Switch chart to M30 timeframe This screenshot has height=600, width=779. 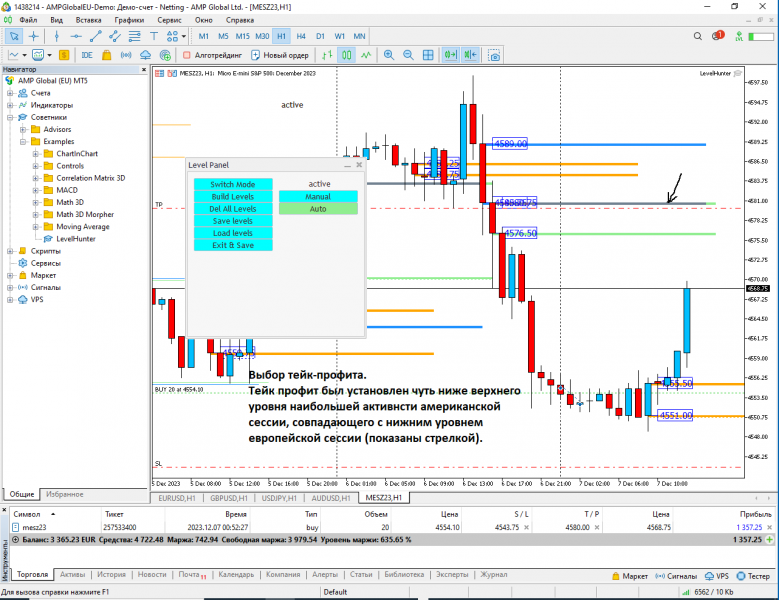pyautogui.click(x=262, y=36)
